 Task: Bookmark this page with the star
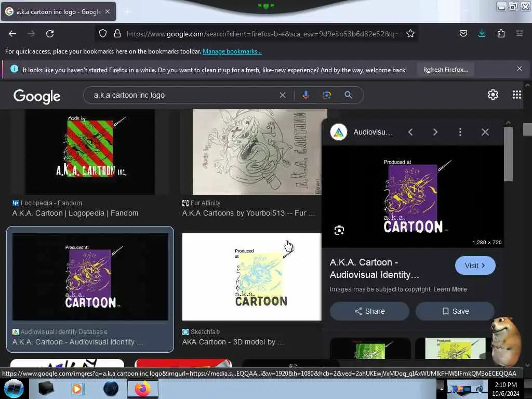point(410,33)
